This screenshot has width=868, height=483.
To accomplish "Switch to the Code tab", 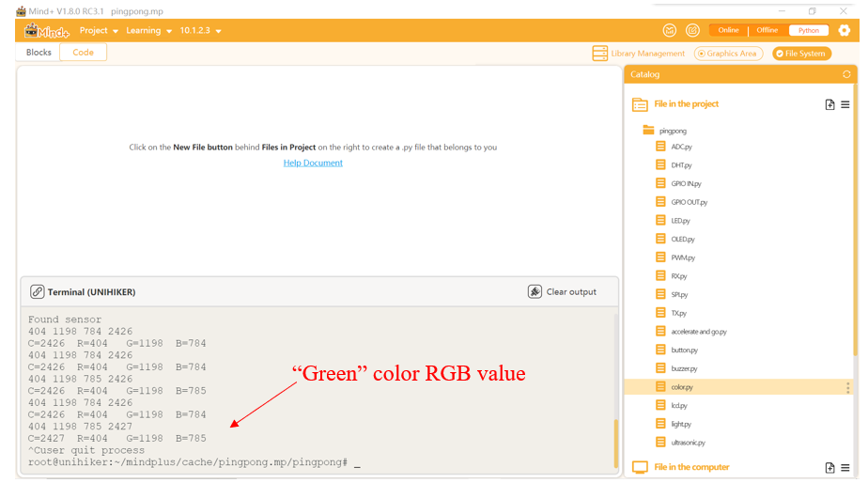I will point(83,52).
